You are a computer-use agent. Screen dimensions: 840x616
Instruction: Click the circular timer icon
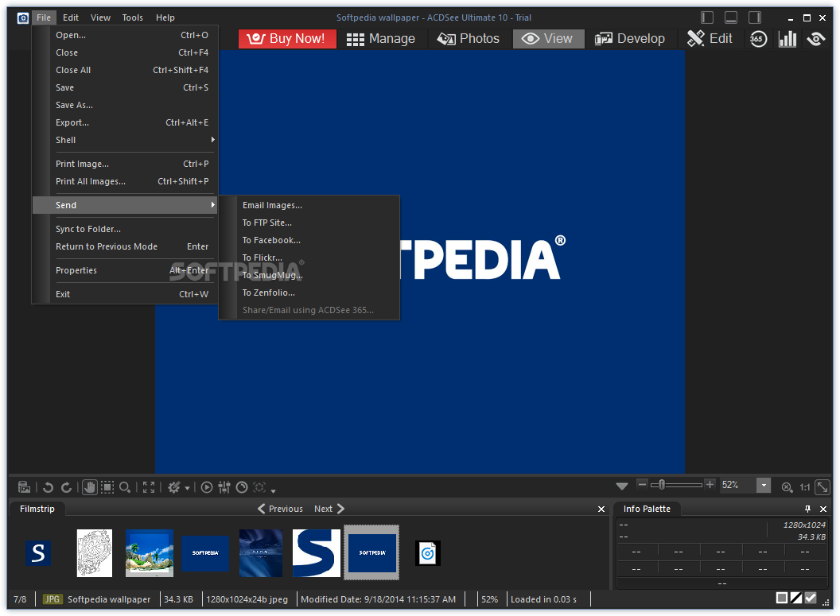click(x=242, y=487)
